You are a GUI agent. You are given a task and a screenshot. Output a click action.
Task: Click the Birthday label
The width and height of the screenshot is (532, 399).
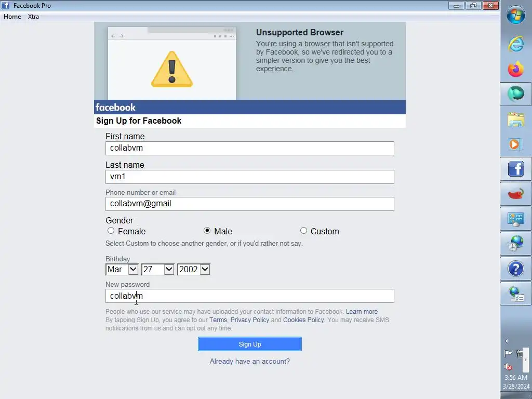[118, 259]
